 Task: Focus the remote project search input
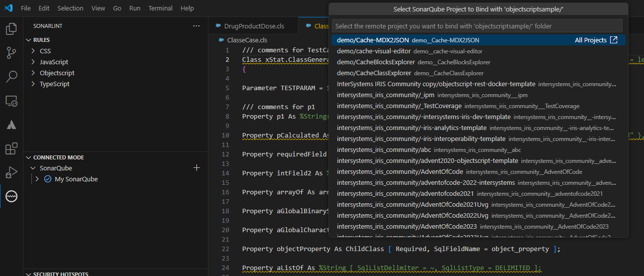[x=478, y=25]
